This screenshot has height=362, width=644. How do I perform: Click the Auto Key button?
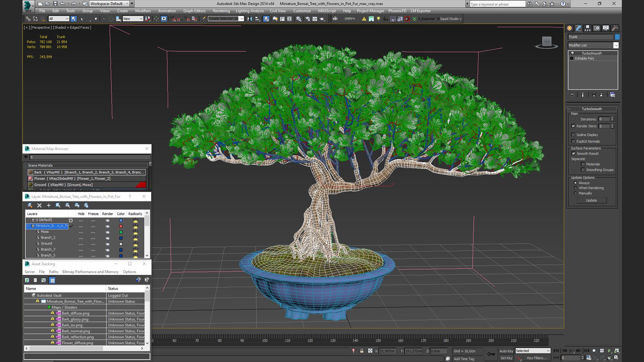click(x=506, y=351)
